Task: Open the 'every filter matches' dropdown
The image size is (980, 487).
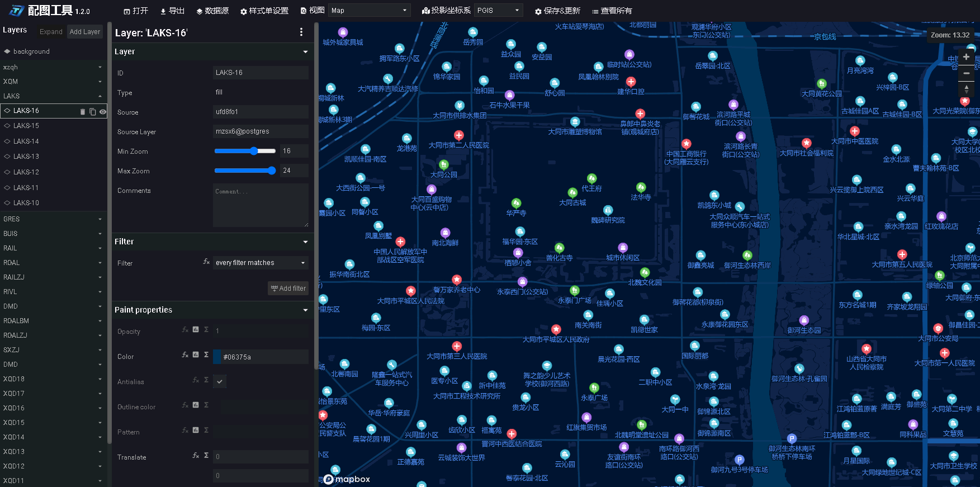Action: pos(261,263)
